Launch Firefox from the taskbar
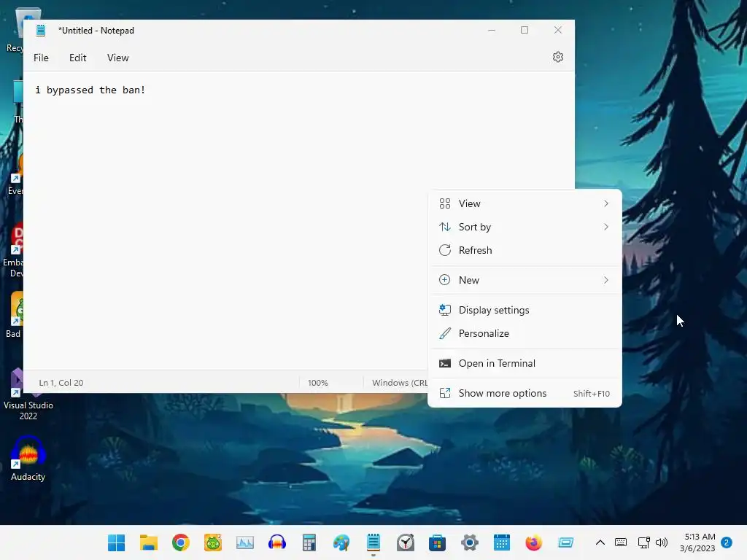The width and height of the screenshot is (747, 560). click(x=533, y=542)
